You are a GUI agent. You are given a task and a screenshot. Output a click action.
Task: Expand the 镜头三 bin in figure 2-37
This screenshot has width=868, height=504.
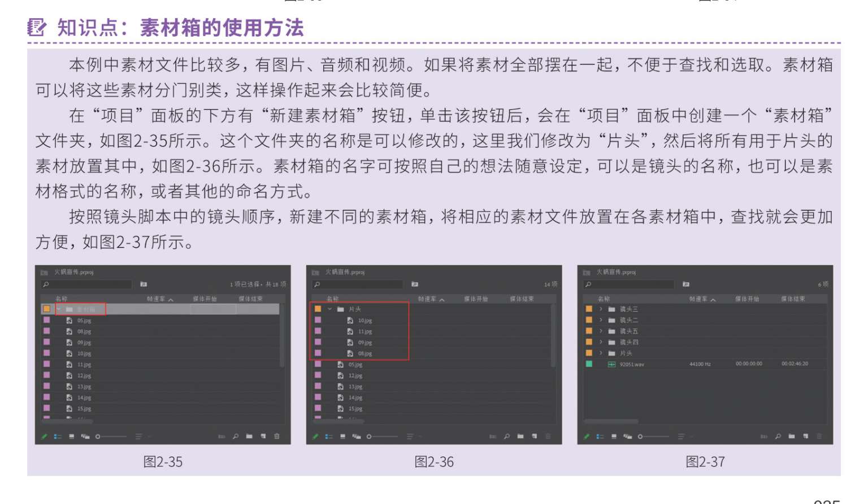[601, 309]
